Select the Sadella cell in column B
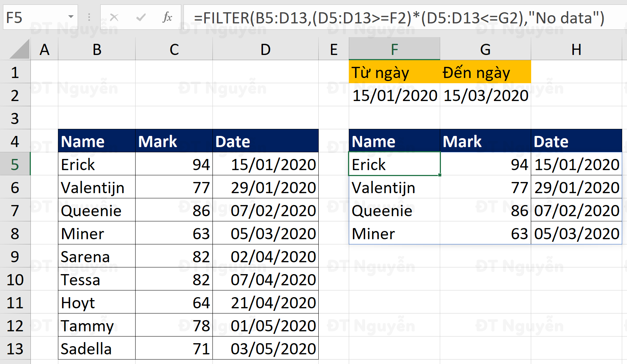The height and width of the screenshot is (364, 627). click(97, 348)
